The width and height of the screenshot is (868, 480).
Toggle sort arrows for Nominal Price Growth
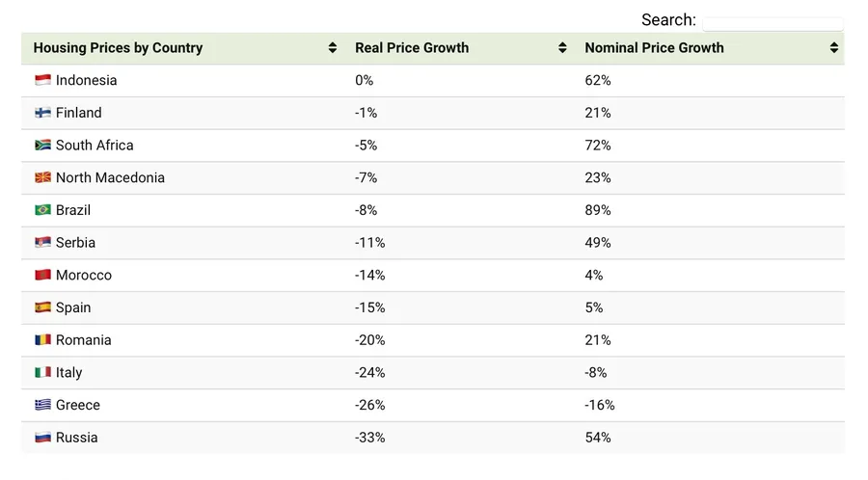click(834, 48)
